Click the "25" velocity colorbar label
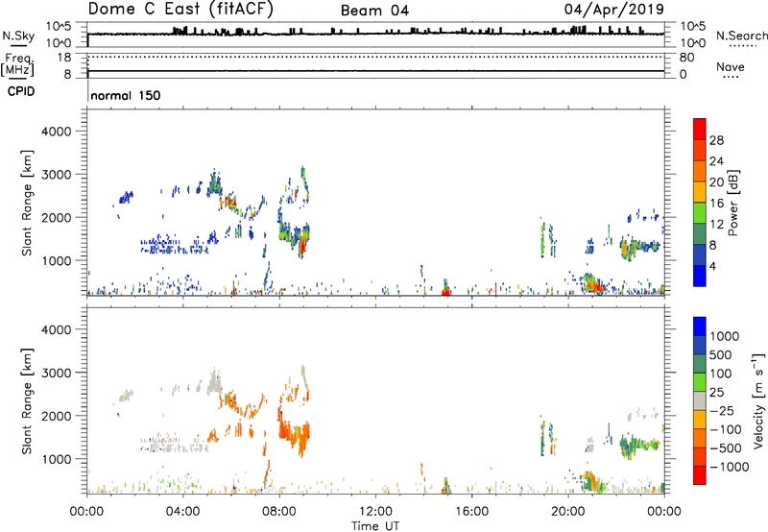The height and width of the screenshot is (532, 768). [716, 393]
